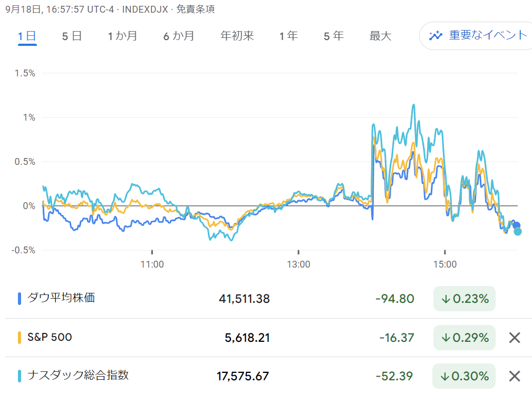Click the 13:00 time axis label
The image size is (532, 394).
click(298, 264)
